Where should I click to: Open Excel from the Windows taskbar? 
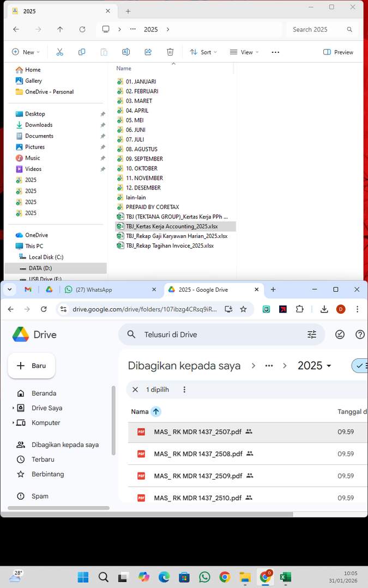(285, 577)
